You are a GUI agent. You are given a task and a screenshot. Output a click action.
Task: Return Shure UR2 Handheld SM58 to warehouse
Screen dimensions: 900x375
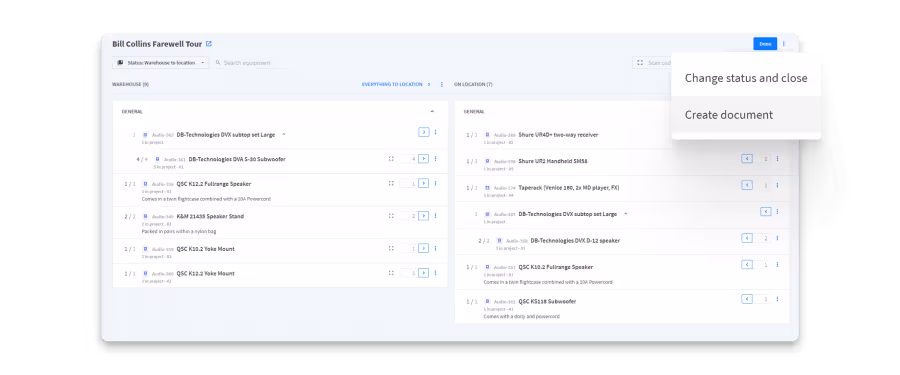(747, 158)
